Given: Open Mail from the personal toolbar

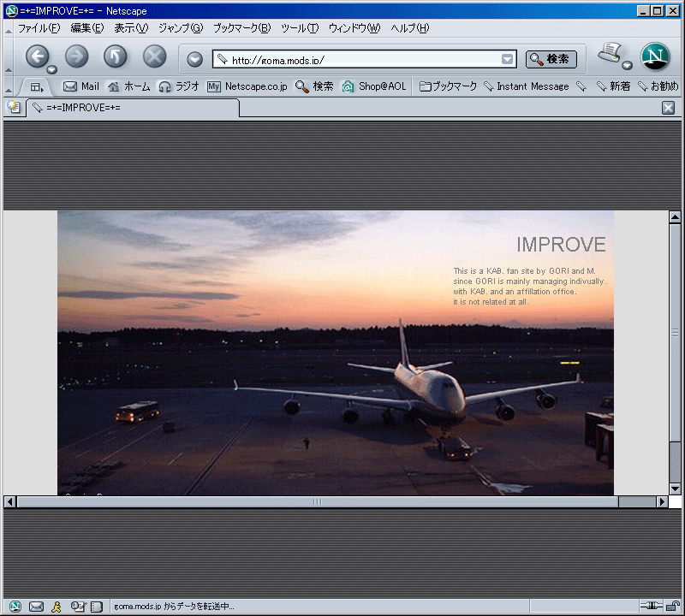Looking at the screenshot, I should point(81,86).
